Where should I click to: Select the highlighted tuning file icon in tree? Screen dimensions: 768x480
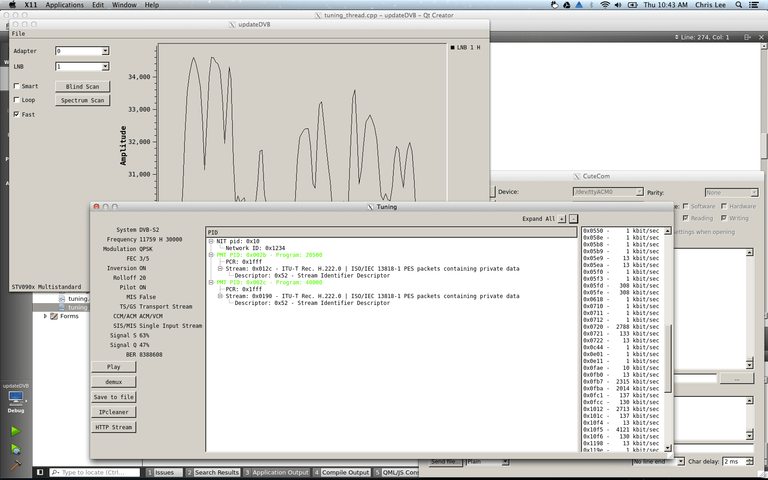pos(62,307)
